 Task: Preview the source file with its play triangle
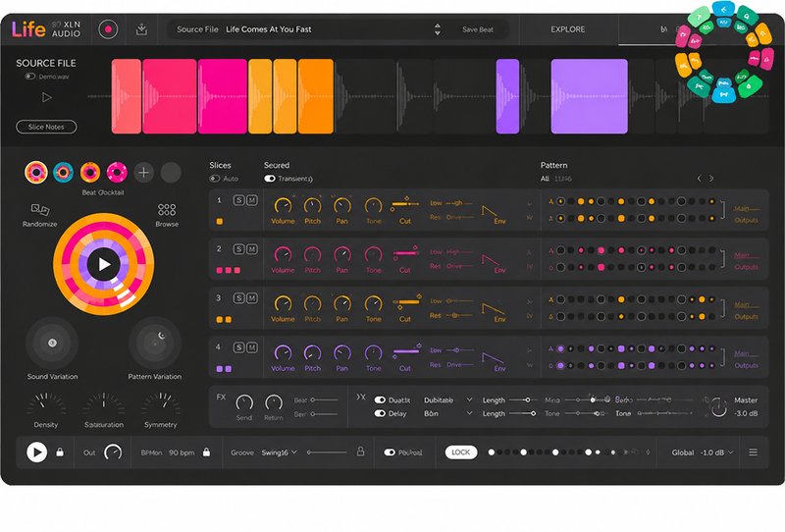coord(46,97)
